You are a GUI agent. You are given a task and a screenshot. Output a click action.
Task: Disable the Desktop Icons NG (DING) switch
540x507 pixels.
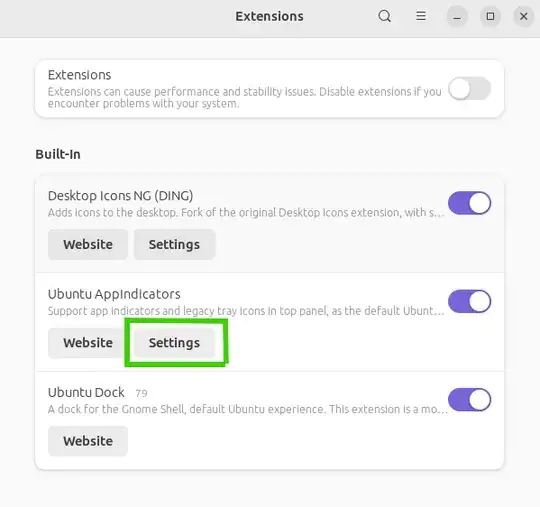click(469, 203)
